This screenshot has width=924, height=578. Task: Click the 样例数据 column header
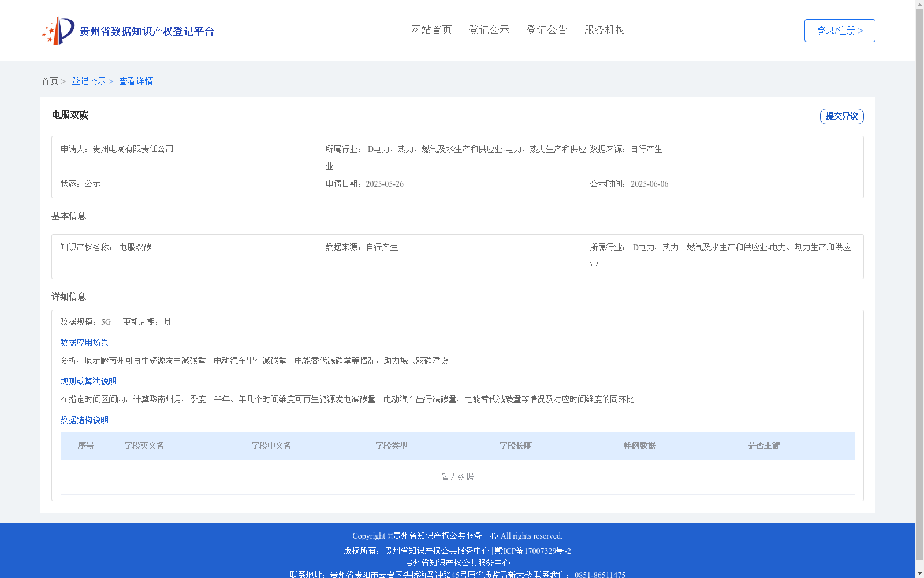pos(640,446)
